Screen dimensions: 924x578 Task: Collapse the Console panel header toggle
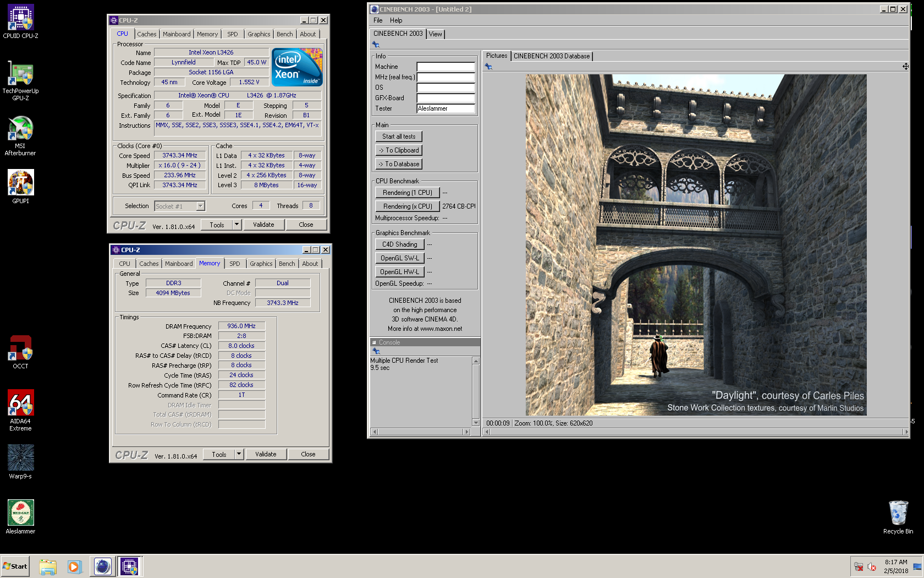click(374, 342)
